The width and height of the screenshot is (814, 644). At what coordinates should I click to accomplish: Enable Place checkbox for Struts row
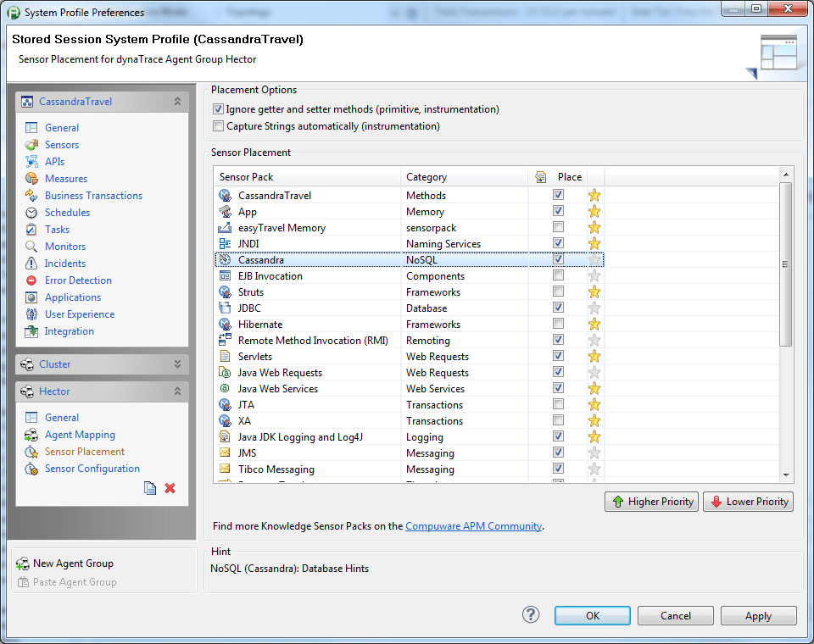(x=558, y=291)
